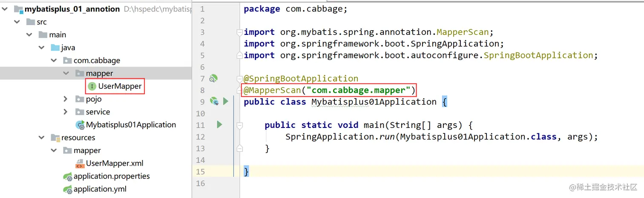Click the mapper package icon under com.cabbage
This screenshot has height=198, width=644.
tap(80, 74)
